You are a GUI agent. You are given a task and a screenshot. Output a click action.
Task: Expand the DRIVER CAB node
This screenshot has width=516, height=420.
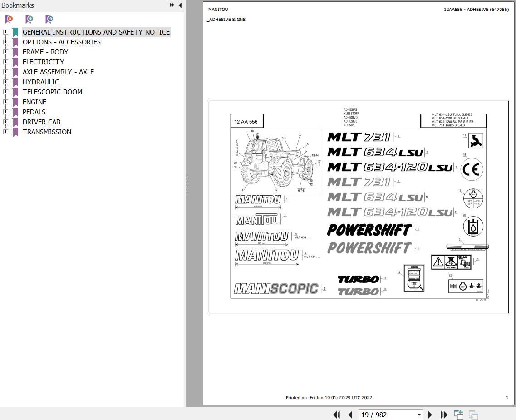(5, 122)
